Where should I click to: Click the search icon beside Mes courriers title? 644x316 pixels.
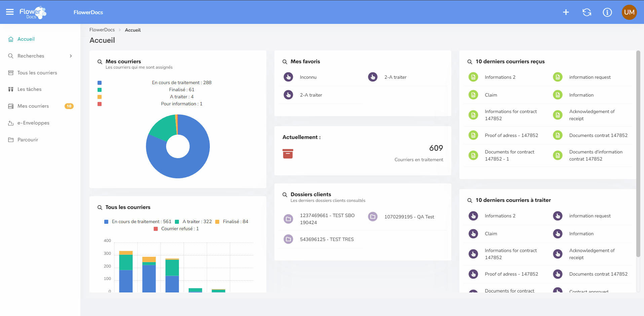pyautogui.click(x=100, y=62)
